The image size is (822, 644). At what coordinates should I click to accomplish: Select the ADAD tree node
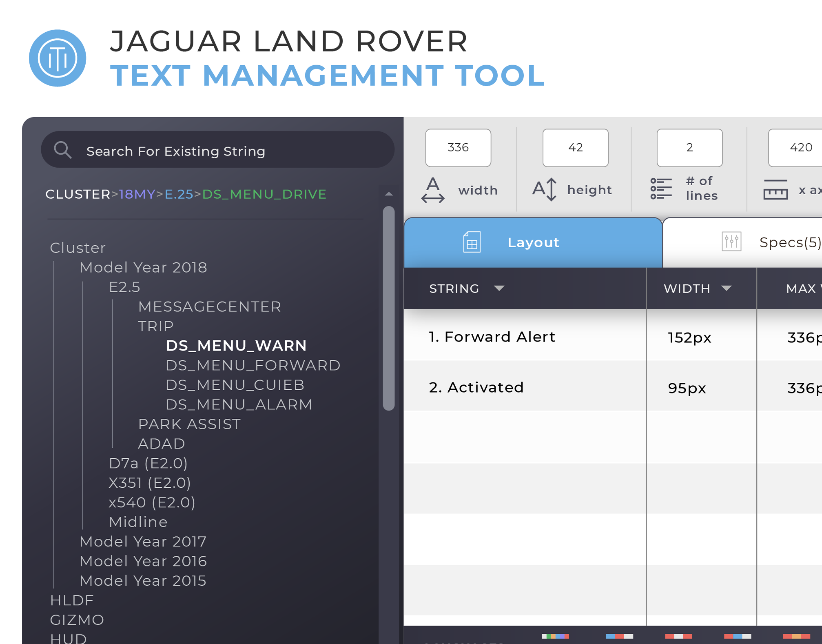[x=162, y=444]
